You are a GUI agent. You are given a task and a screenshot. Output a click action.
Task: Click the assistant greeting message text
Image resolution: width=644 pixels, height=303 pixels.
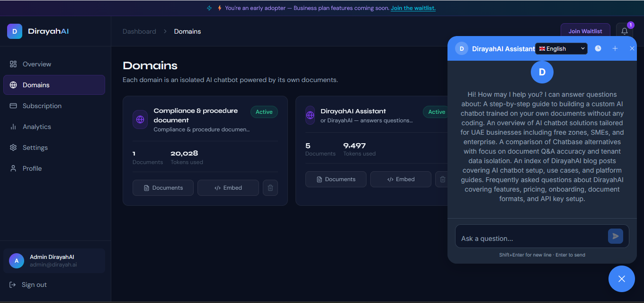point(542,147)
